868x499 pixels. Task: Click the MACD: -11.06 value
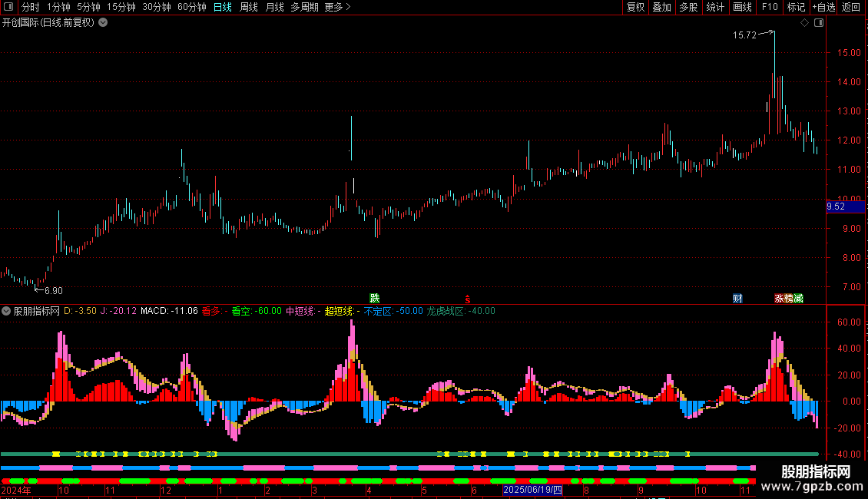[169, 312]
